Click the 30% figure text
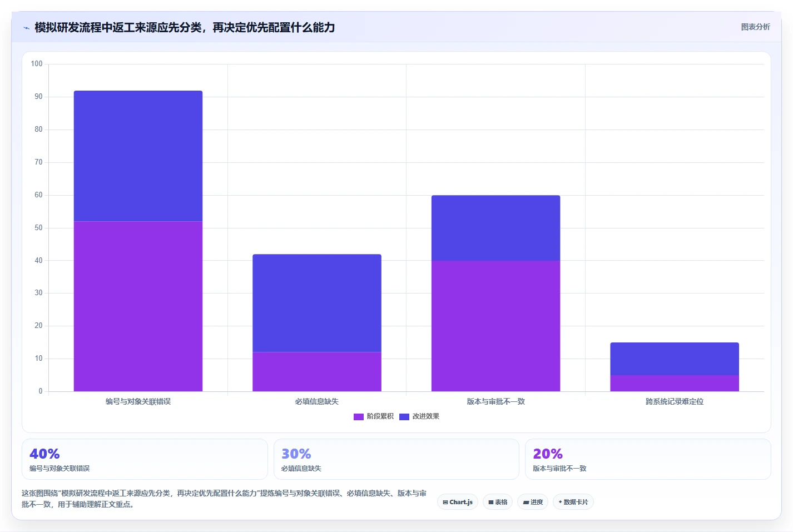The height and width of the screenshot is (532, 793). point(296,454)
